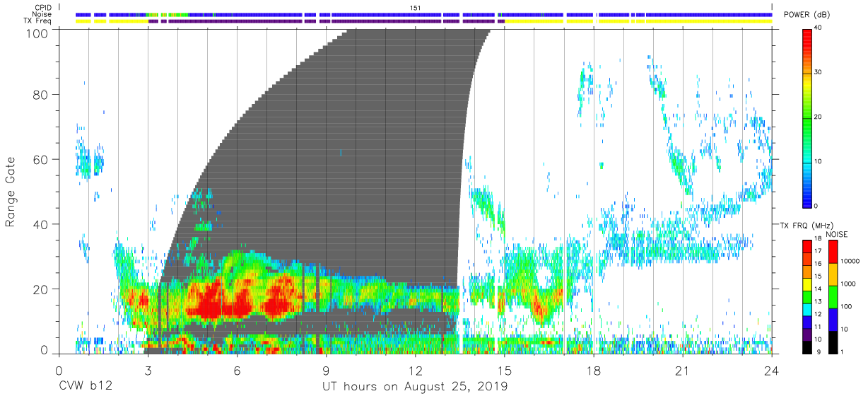
Task: Click the 'Noise' row label at top
Action: click(x=42, y=14)
